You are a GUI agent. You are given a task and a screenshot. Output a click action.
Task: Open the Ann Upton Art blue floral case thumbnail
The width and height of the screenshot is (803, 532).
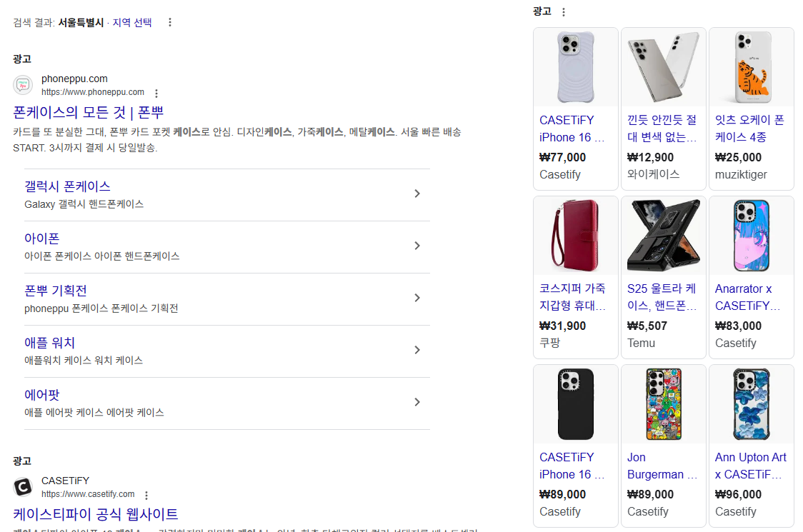click(752, 404)
